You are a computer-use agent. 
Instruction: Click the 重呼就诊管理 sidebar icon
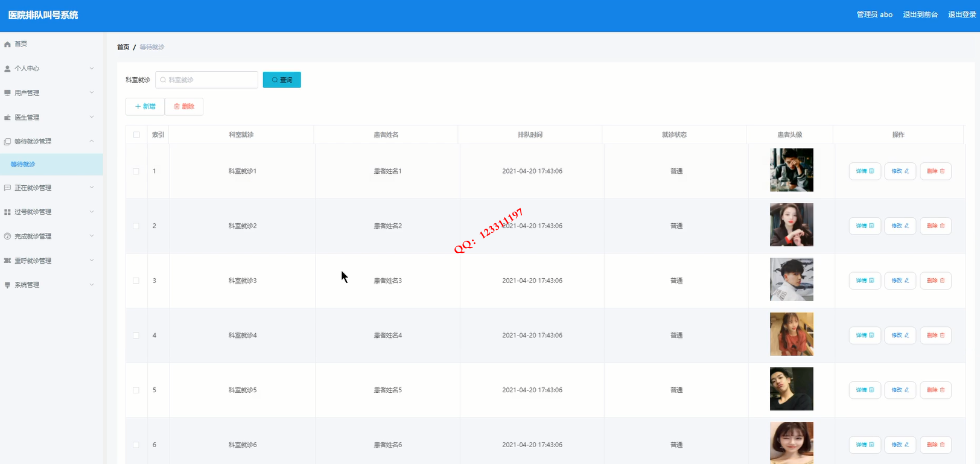7,261
